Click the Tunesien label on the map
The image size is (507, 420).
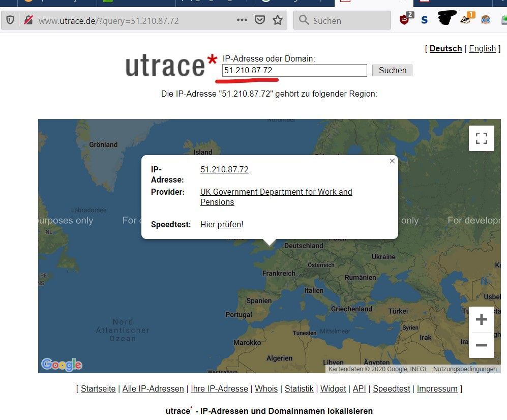(x=305, y=333)
